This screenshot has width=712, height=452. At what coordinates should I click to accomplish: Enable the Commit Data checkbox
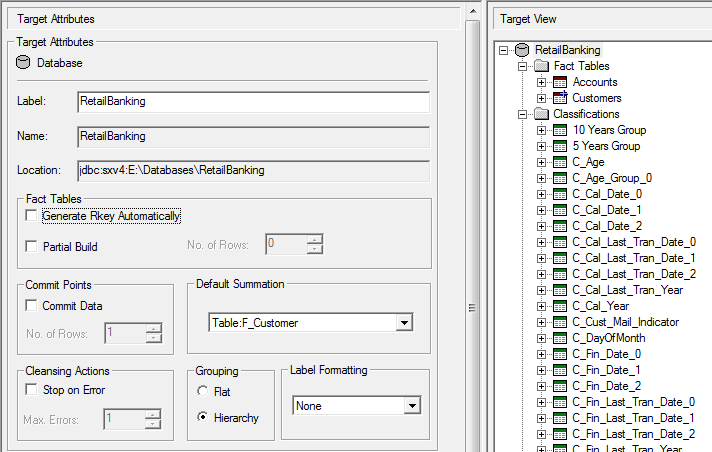click(32, 306)
